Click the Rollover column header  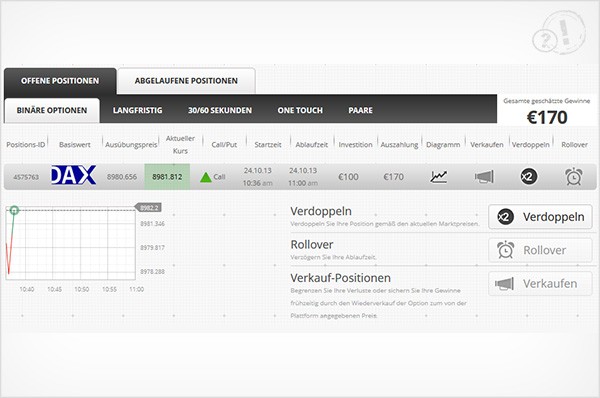pos(574,145)
